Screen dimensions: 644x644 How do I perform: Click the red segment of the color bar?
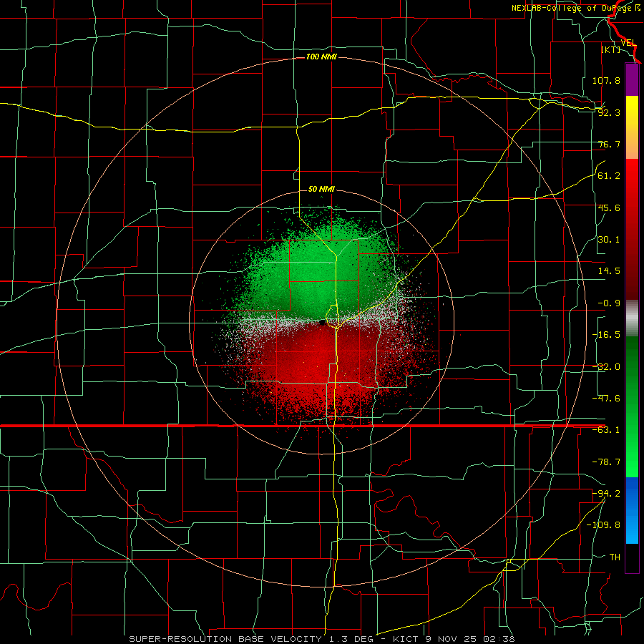[x=632, y=229]
